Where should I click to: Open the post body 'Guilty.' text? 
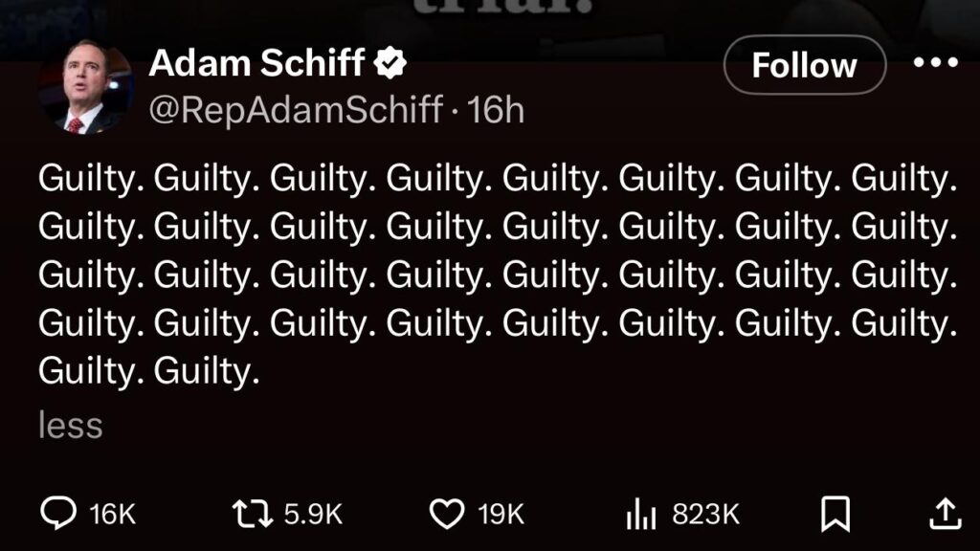[x=498, y=275]
